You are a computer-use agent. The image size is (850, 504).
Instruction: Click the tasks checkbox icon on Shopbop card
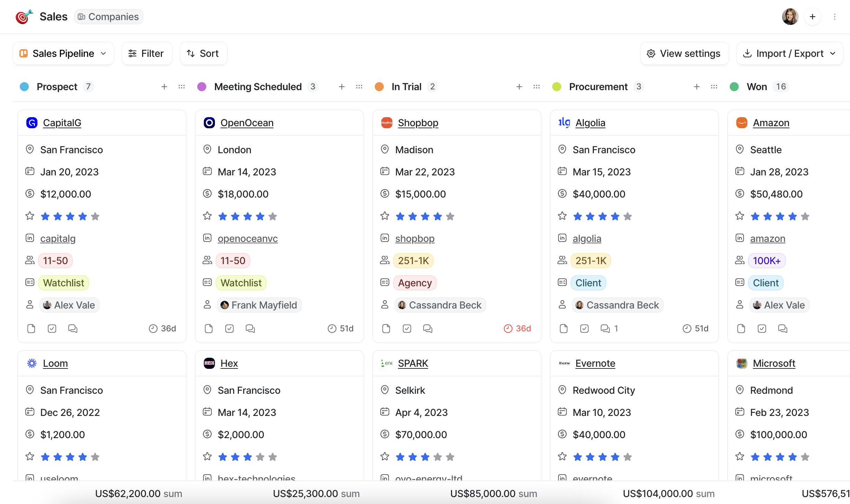click(x=407, y=329)
